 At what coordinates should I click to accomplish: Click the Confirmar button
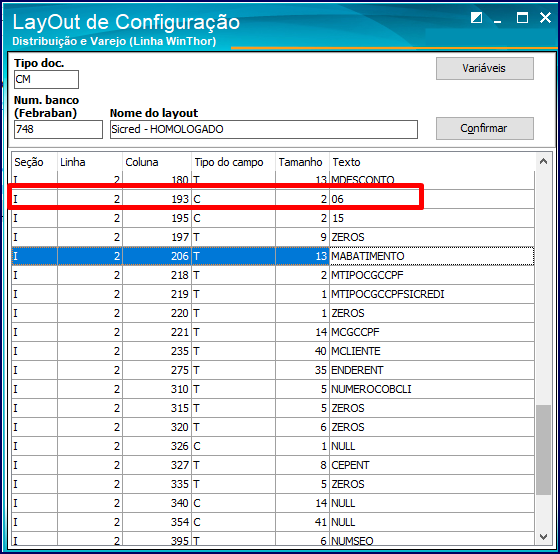click(485, 128)
